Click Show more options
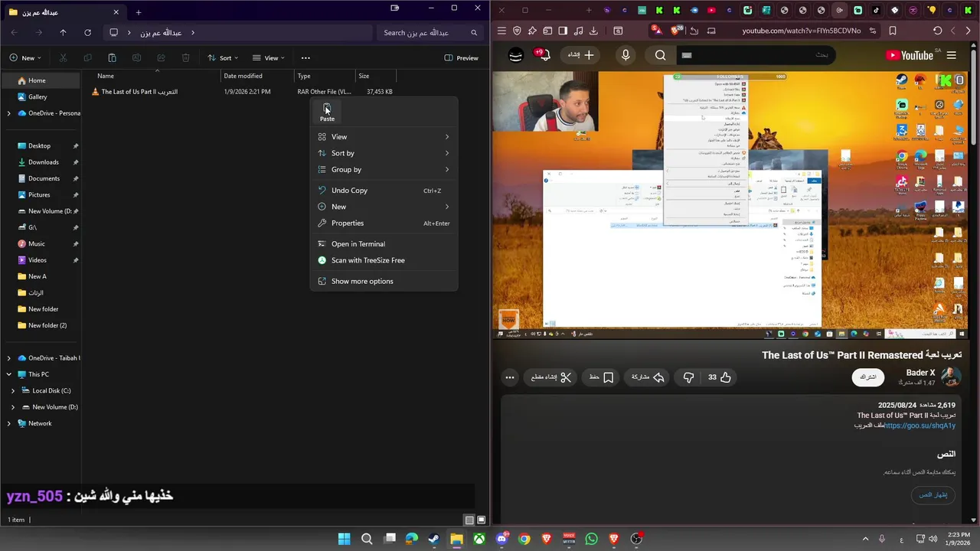 (384, 281)
